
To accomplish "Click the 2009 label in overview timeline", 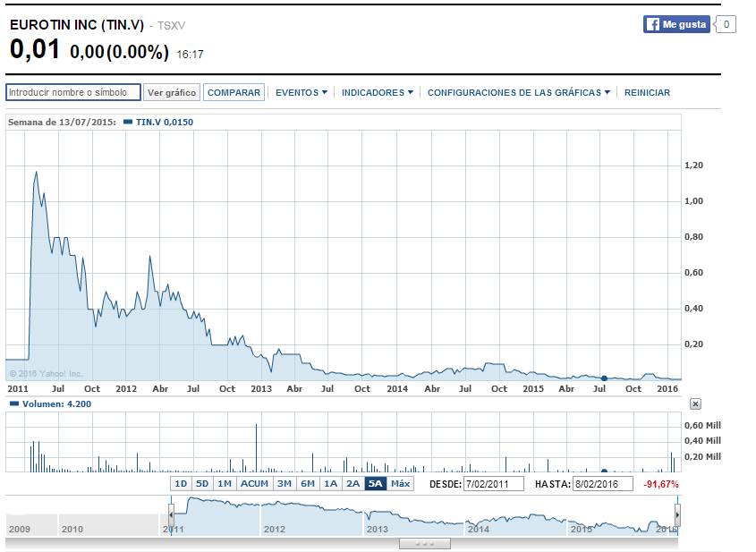I will coord(20,530).
